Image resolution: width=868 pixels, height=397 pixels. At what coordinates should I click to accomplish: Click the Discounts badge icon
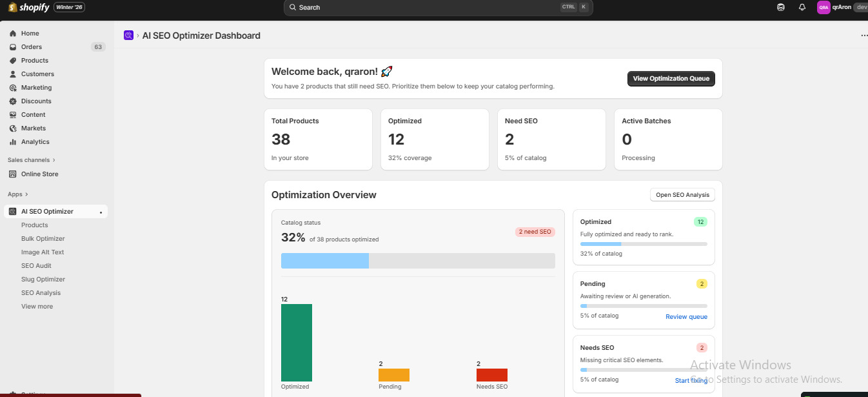(13, 101)
